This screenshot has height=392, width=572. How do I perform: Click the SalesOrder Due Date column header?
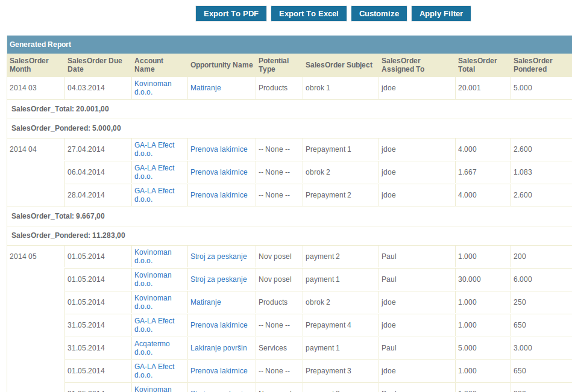point(95,65)
